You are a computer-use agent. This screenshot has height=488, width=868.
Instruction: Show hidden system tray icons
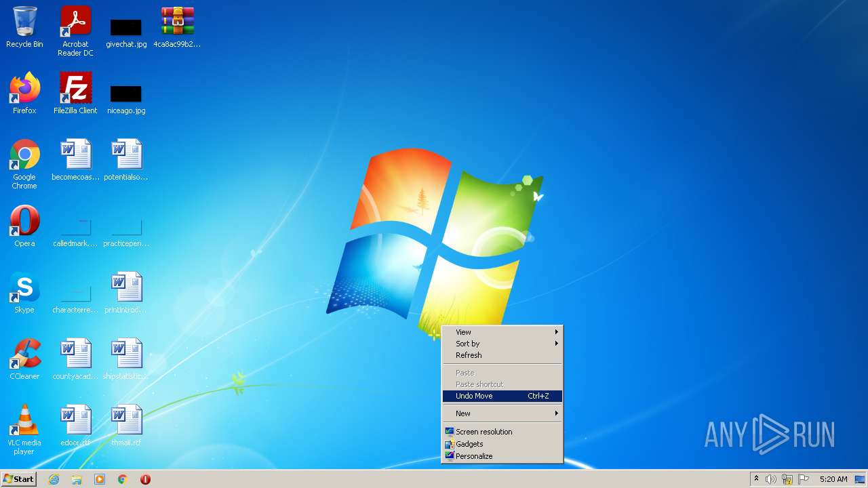(x=756, y=479)
